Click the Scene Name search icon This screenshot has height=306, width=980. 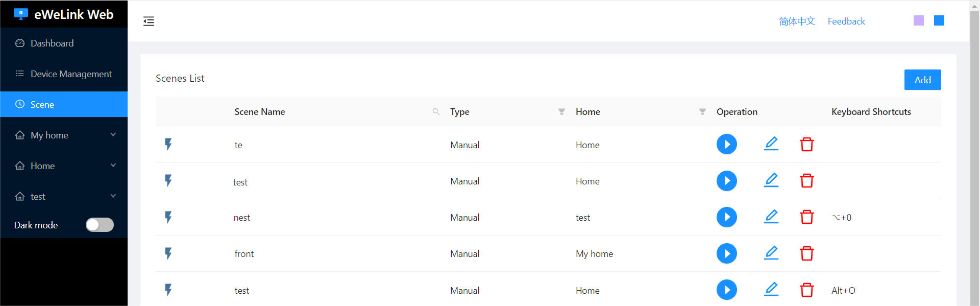[436, 111]
